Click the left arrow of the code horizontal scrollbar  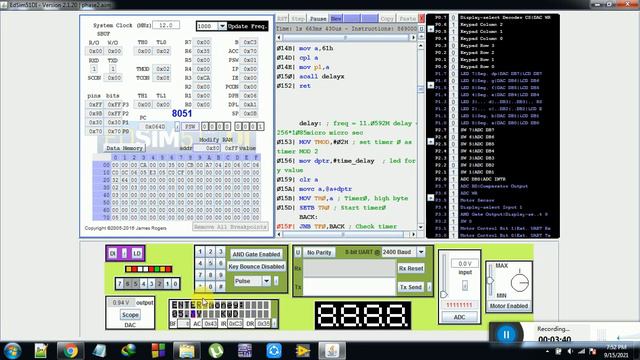coord(279,234)
